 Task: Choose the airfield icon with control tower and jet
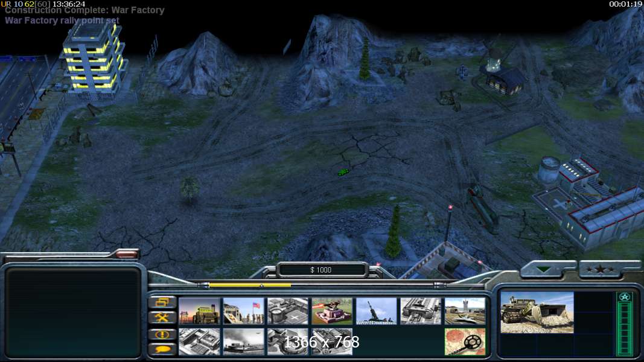coord(465,311)
